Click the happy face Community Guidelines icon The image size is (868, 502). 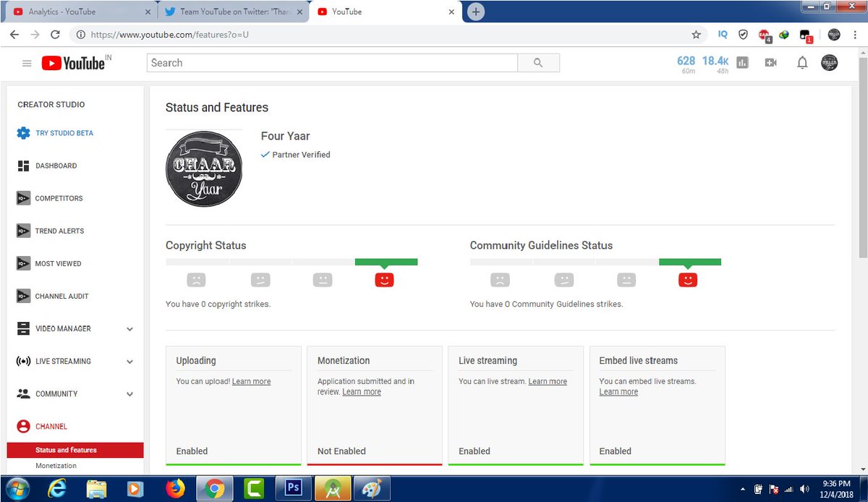coord(688,279)
